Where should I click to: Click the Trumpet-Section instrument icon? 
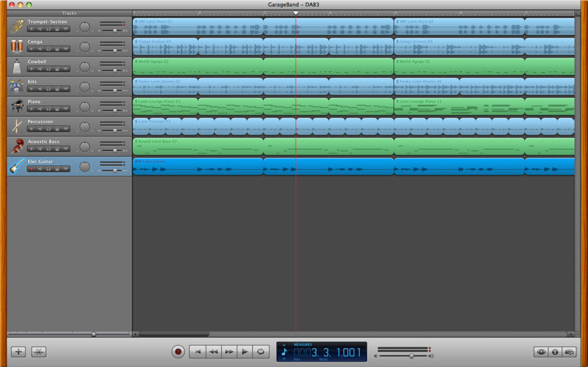pyautogui.click(x=17, y=27)
